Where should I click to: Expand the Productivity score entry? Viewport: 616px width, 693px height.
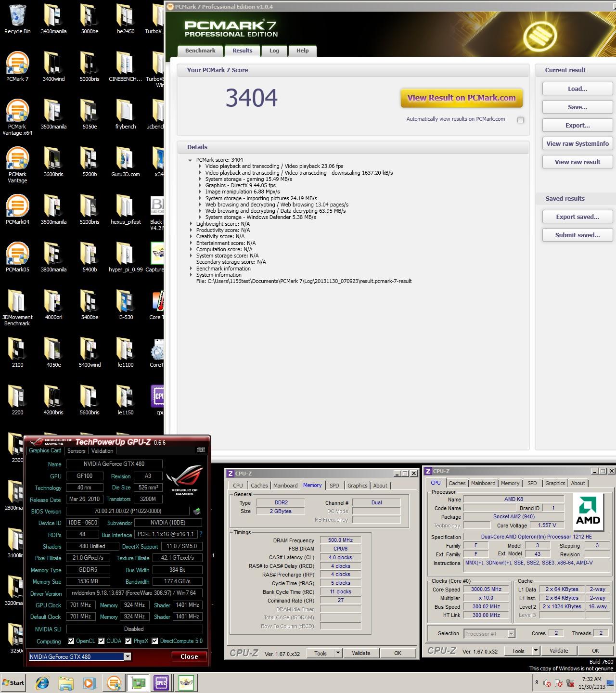191,230
